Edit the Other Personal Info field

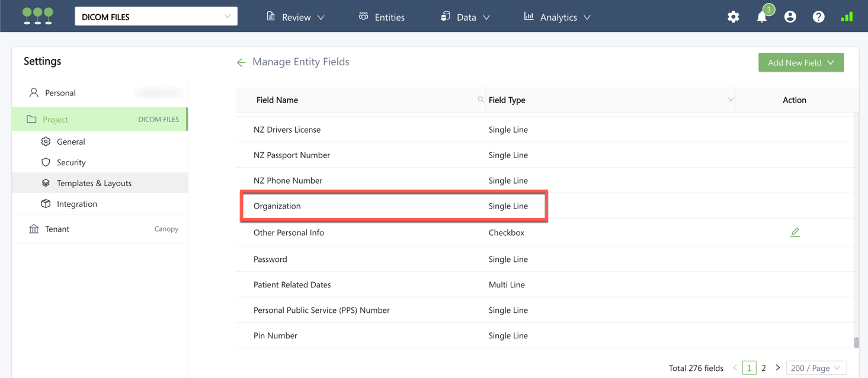(795, 232)
